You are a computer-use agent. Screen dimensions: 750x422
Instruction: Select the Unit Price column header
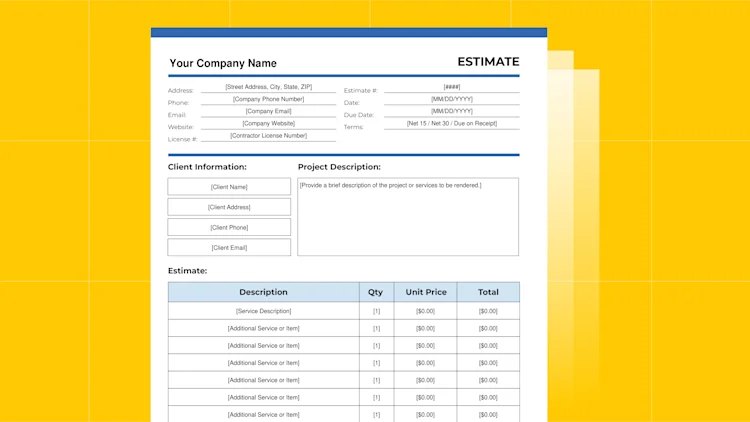pyautogui.click(x=426, y=292)
